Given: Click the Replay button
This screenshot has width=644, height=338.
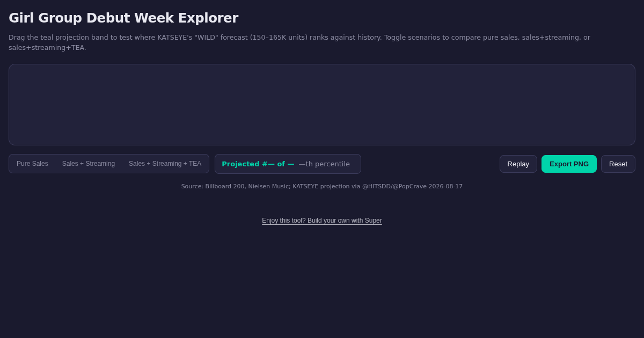Looking at the screenshot, I should point(518,164).
